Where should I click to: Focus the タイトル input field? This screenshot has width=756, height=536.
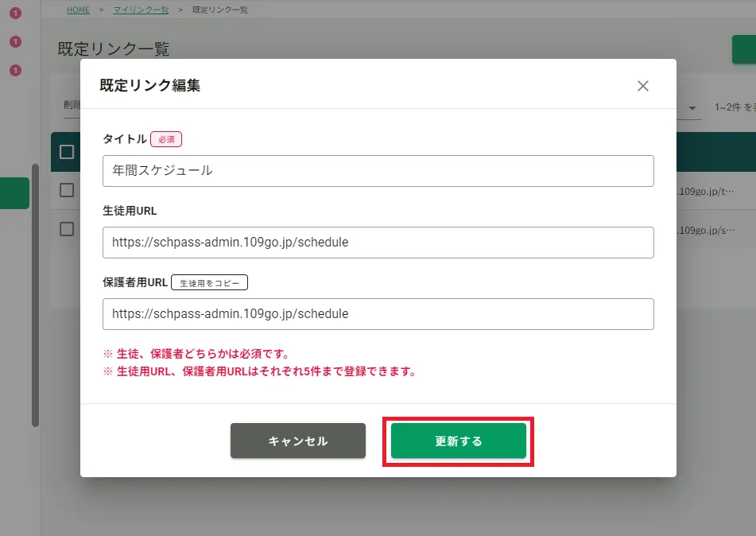click(378, 171)
